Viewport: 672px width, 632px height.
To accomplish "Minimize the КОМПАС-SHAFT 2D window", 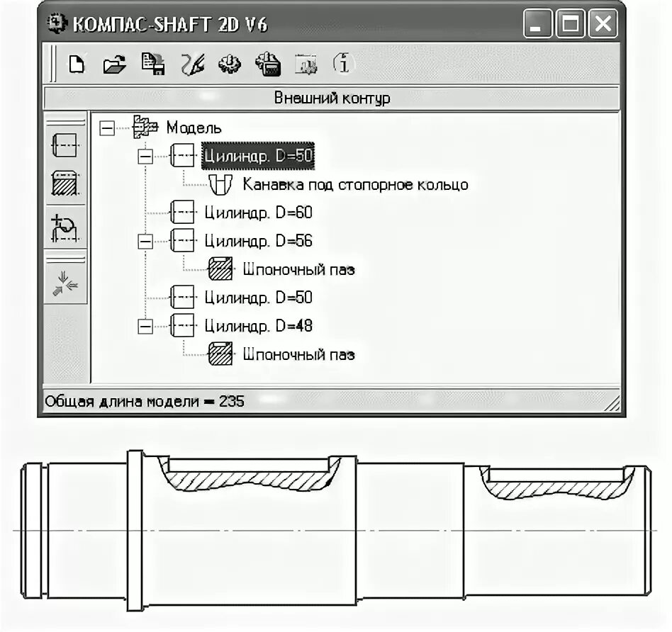I will 537,23.
